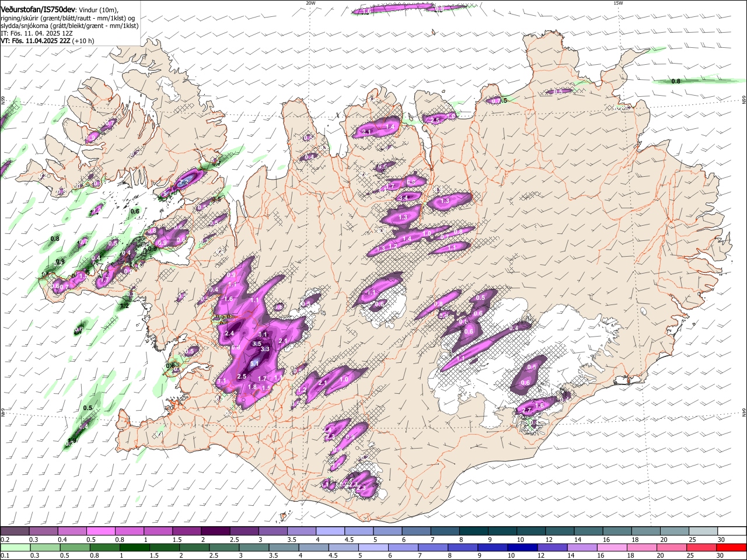Select the "25" label in the upper legend row
This screenshot has height=560, width=747.
[x=692, y=540]
